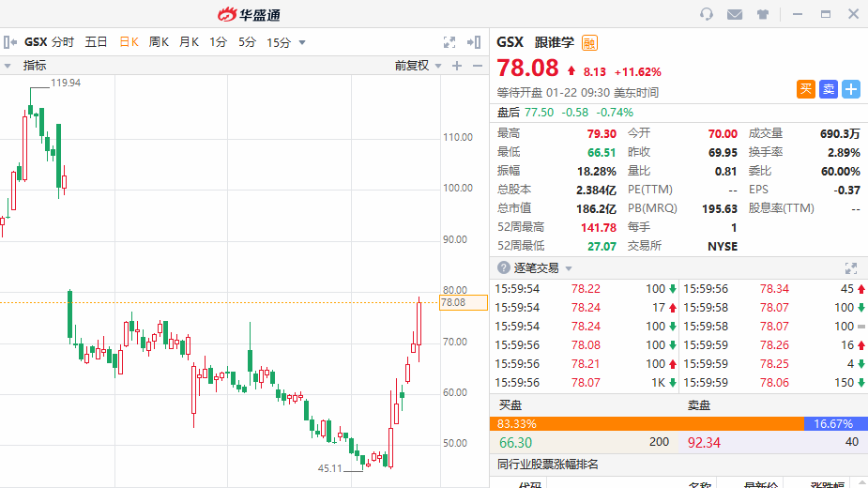Screen dimensions: 868x488
Task: Select the 周K weekly candlestick tab
Action: 159,42
